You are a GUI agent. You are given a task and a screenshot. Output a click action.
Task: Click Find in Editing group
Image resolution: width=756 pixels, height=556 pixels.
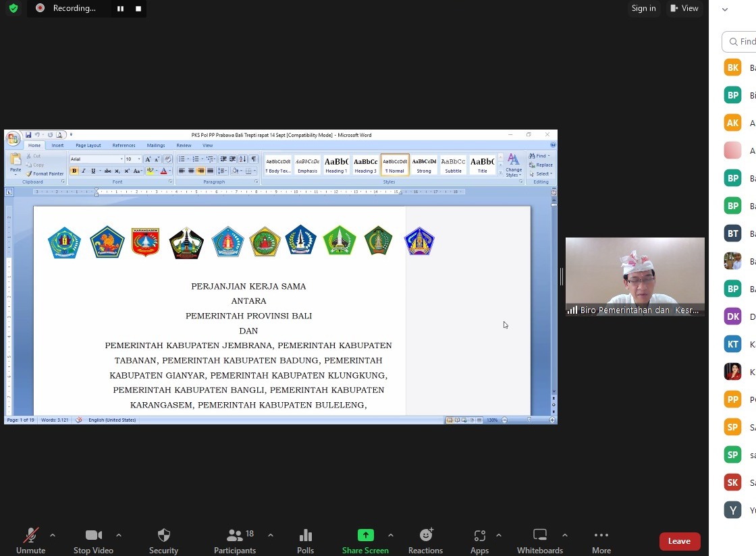coord(539,156)
